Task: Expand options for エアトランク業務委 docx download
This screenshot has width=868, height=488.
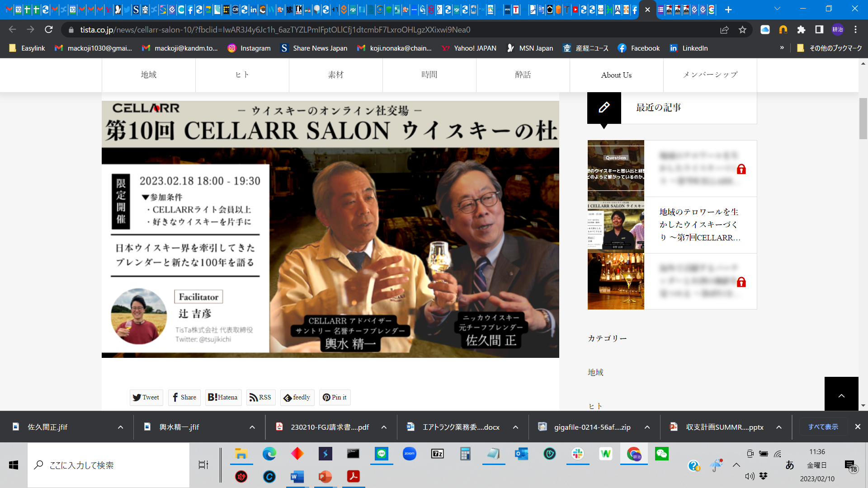Action: (x=515, y=427)
